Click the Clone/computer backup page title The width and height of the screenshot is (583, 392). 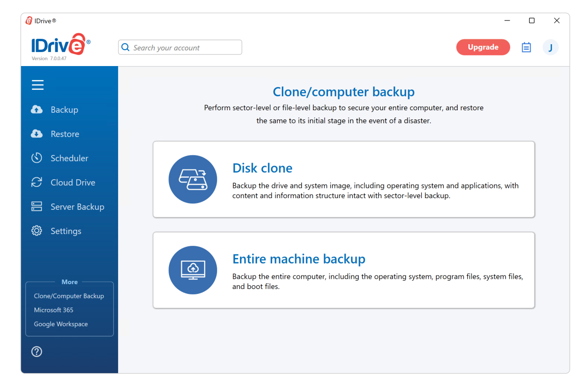(344, 92)
